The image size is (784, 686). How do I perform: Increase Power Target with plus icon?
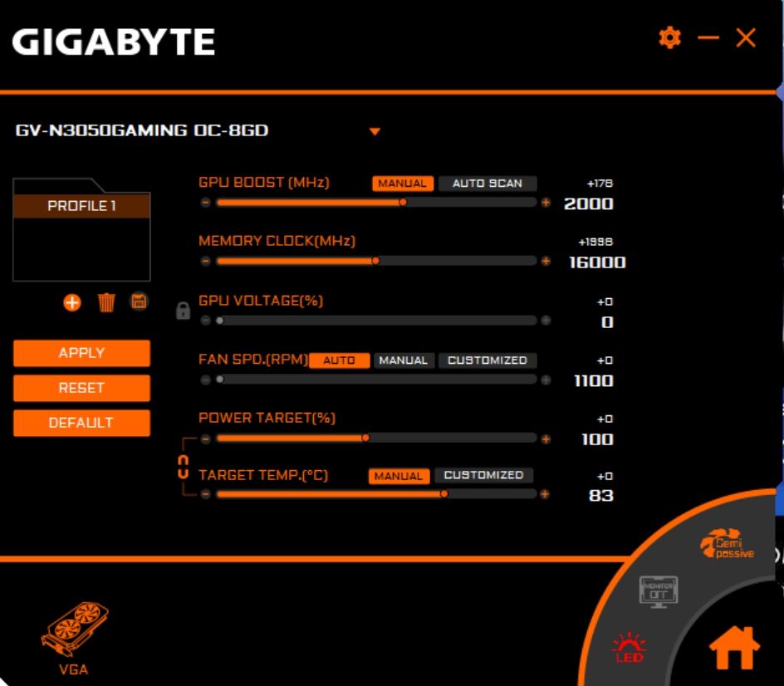pyautogui.click(x=546, y=439)
